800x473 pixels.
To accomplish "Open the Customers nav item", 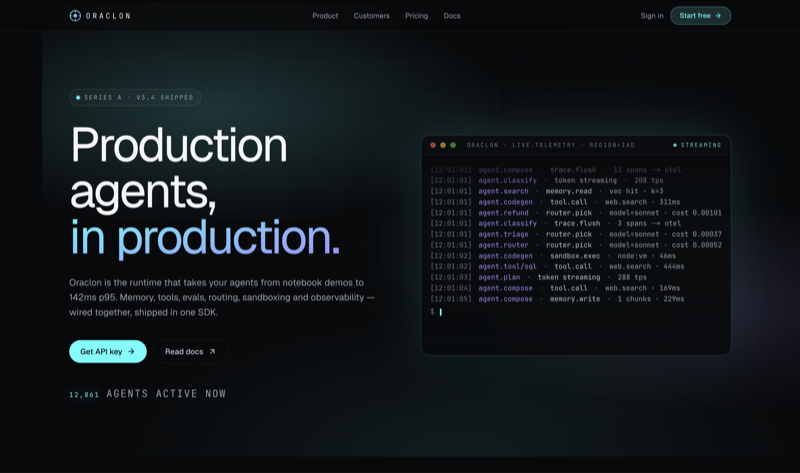I will [371, 16].
